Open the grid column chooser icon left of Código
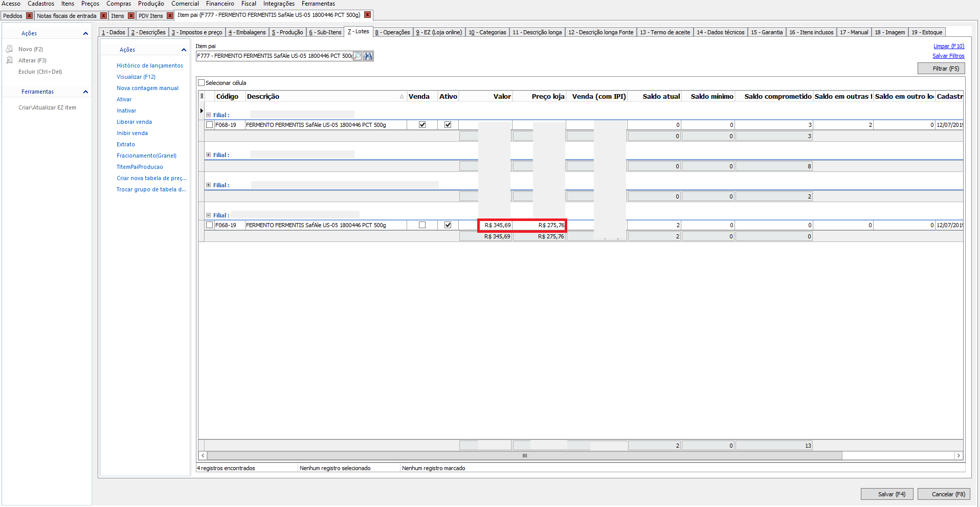 [x=202, y=96]
